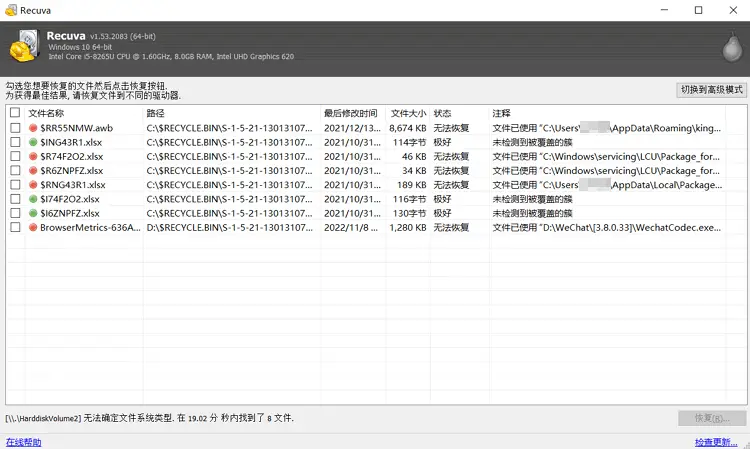Select file name $ING43R1.xlsx

pyautogui.click(x=71, y=142)
